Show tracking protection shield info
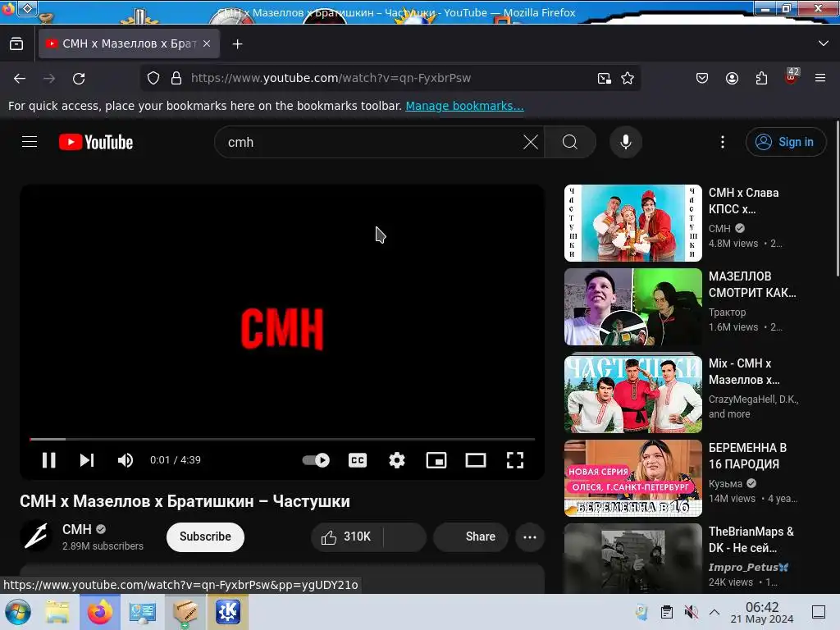 click(153, 78)
